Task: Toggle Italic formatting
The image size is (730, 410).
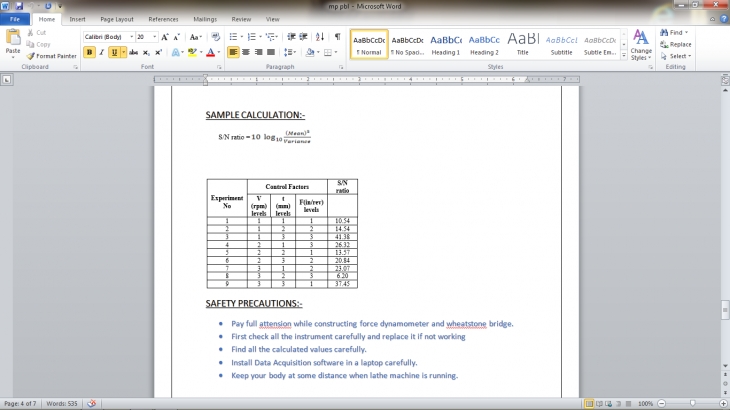Action: 101,52
